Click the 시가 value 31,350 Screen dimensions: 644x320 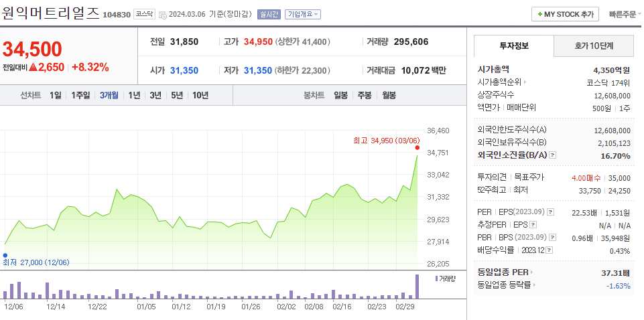(x=184, y=70)
